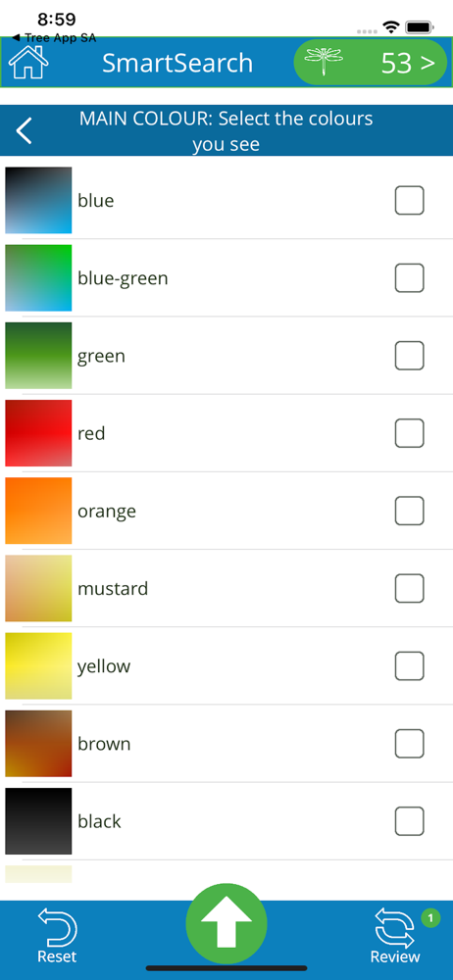
Task: Check the blue colour checkbox
Action: [409, 201]
